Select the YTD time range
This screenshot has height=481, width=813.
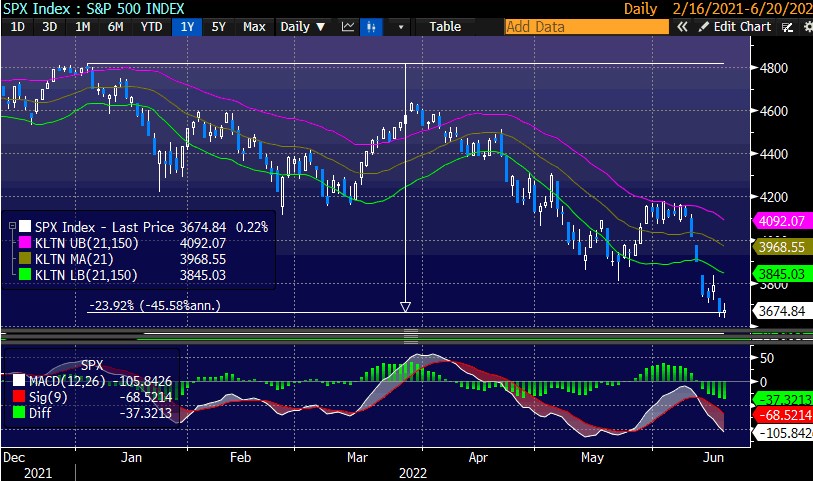click(x=151, y=27)
